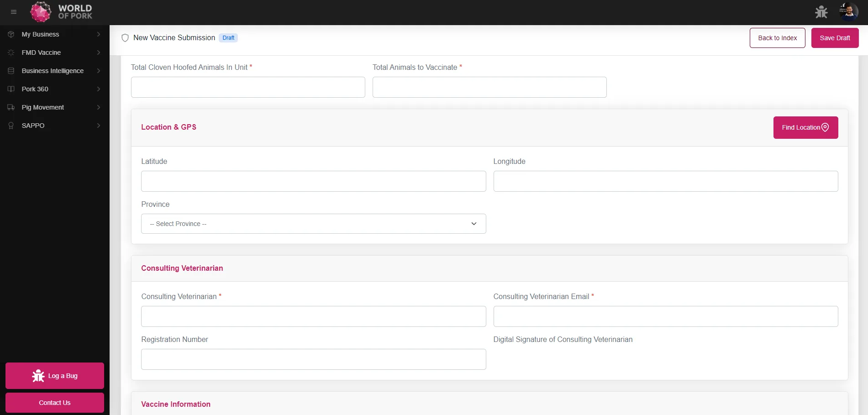Click the Save Draft button
This screenshot has width=868, height=415.
click(x=835, y=38)
